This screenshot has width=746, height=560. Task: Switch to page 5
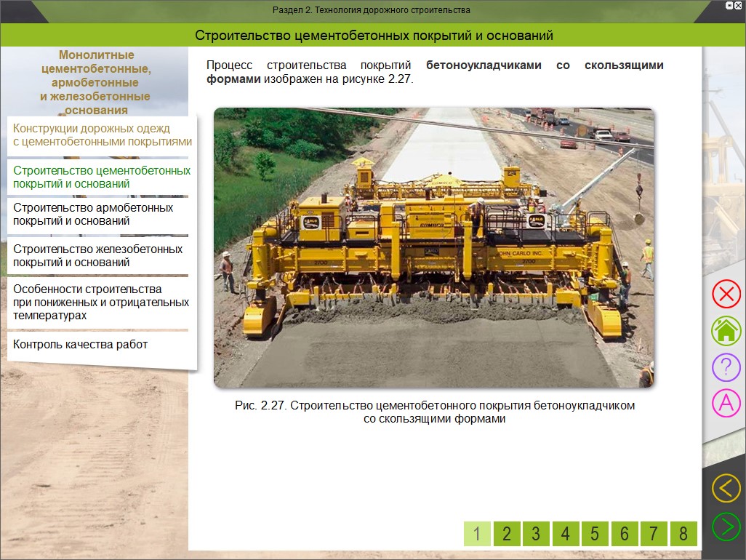pyautogui.click(x=595, y=534)
